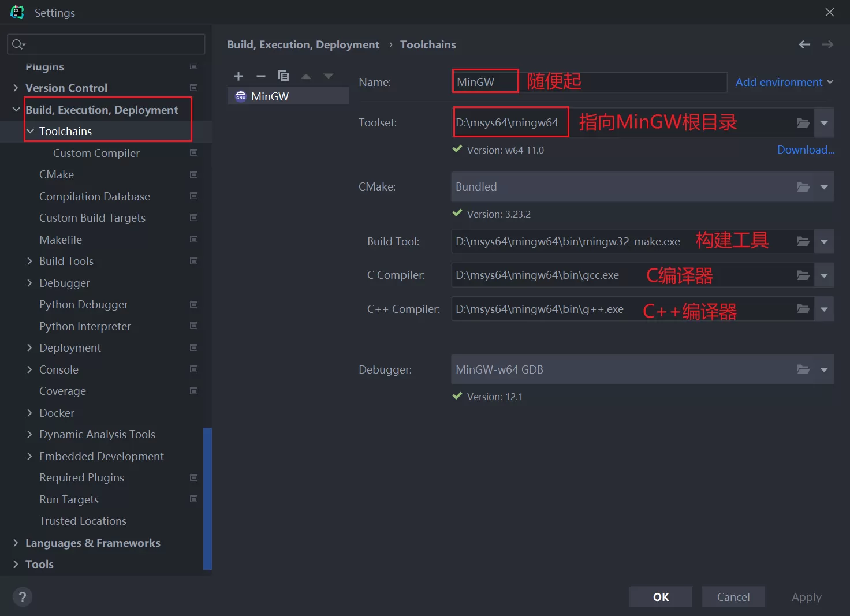
Task: Copy the selected toolchain icon
Action: (x=284, y=76)
